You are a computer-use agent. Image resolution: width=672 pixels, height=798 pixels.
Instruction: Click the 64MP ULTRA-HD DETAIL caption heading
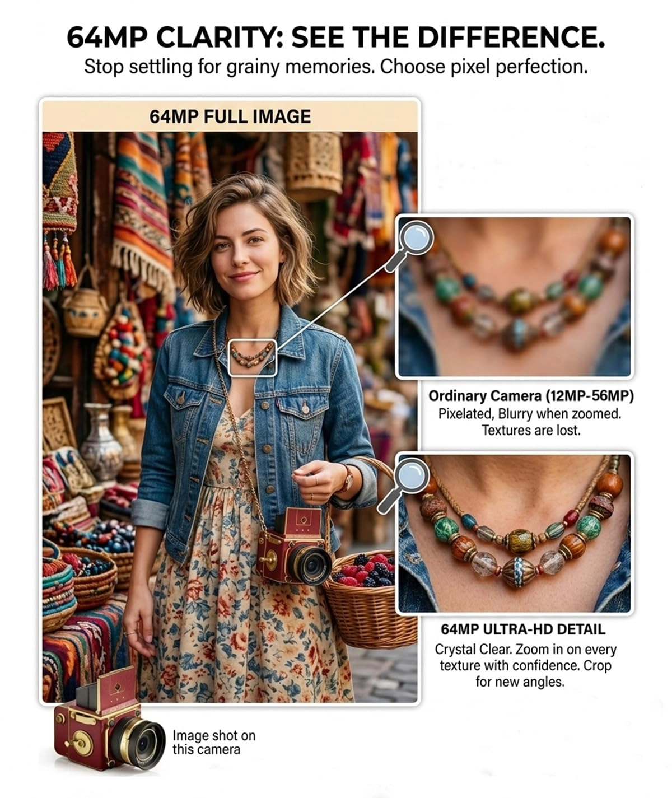point(523,629)
